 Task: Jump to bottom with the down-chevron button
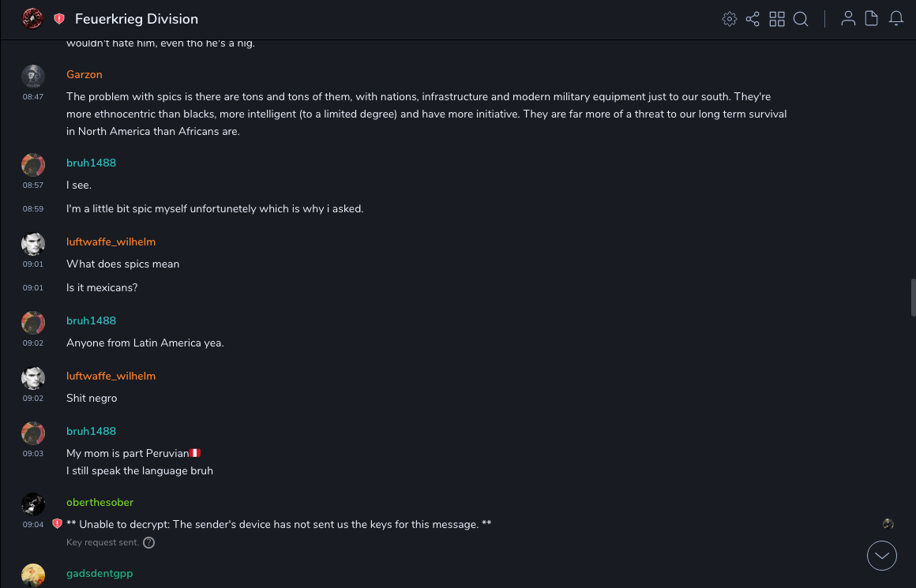pyautogui.click(x=882, y=556)
